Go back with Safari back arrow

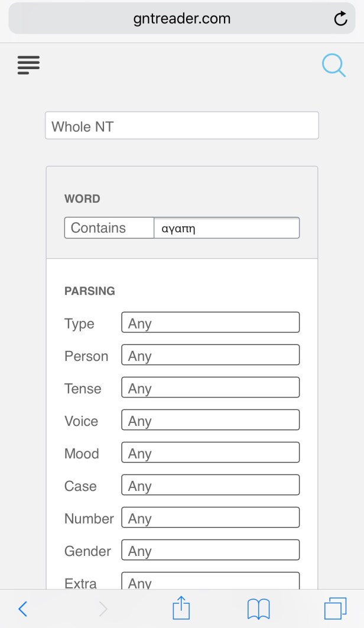tap(23, 608)
